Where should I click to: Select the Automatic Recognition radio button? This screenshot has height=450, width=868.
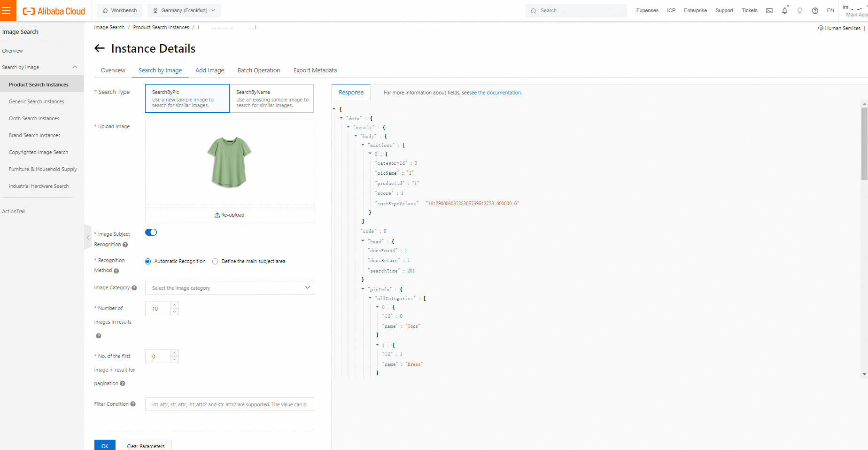click(148, 261)
